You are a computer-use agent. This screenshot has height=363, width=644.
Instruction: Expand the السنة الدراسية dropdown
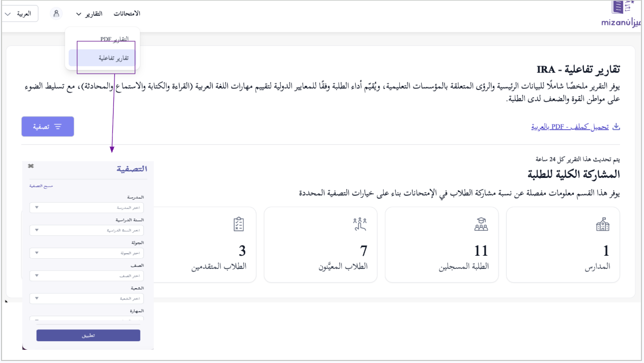tap(86, 230)
